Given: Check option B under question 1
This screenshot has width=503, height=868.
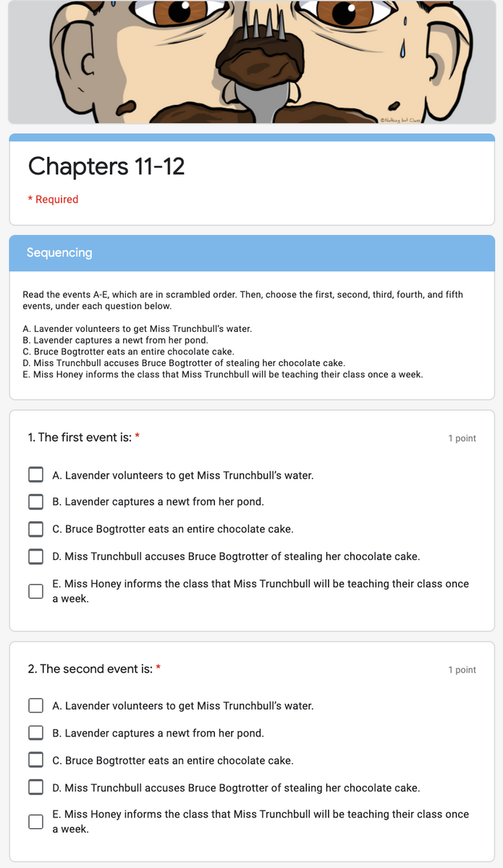Looking at the screenshot, I should point(35,501).
